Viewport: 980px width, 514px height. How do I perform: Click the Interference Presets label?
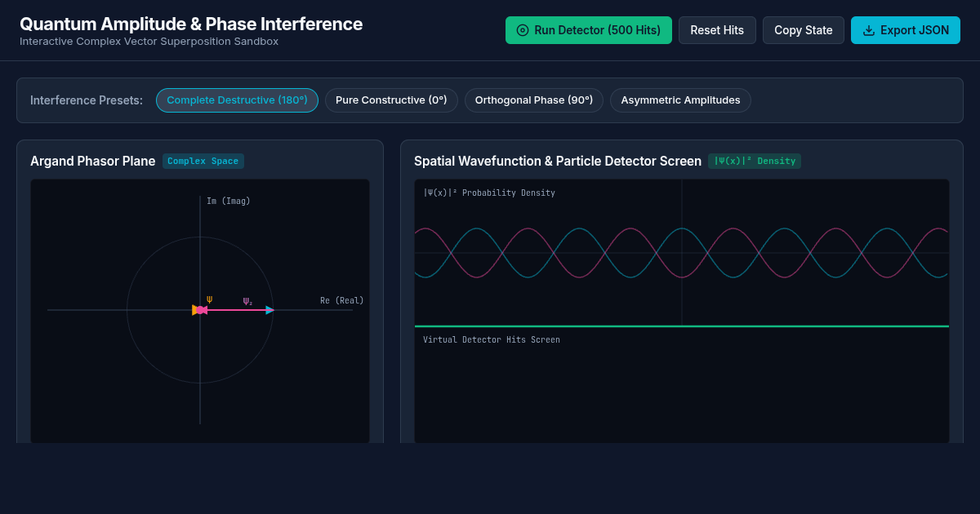87,100
